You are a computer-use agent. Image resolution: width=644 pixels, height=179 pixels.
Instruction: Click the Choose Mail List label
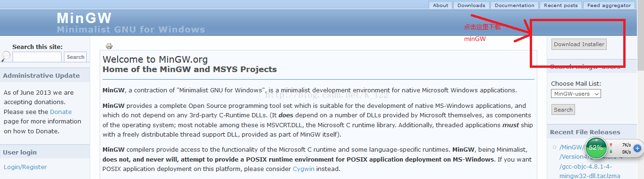(576, 84)
